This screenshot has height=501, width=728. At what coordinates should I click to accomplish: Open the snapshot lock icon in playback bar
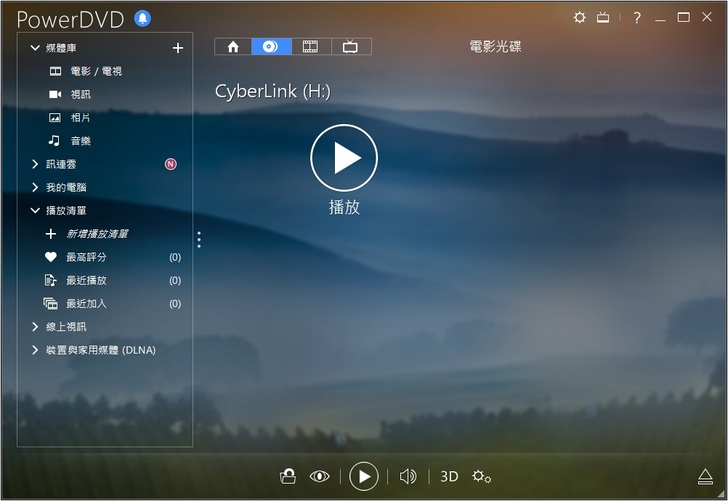287,477
